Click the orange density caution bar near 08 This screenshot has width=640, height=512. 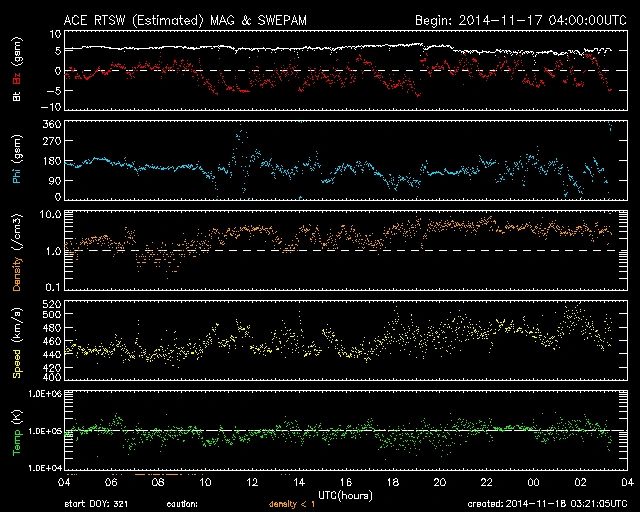pyautogui.click(x=156, y=473)
